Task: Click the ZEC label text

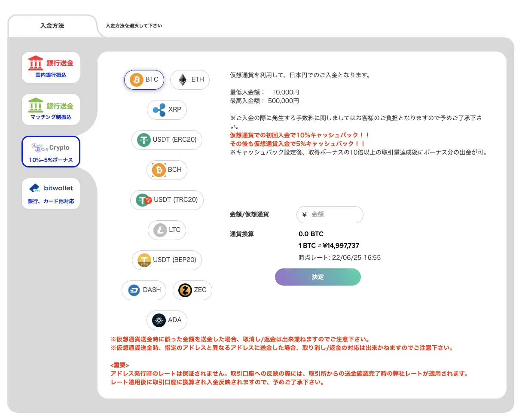Action: 200,290
